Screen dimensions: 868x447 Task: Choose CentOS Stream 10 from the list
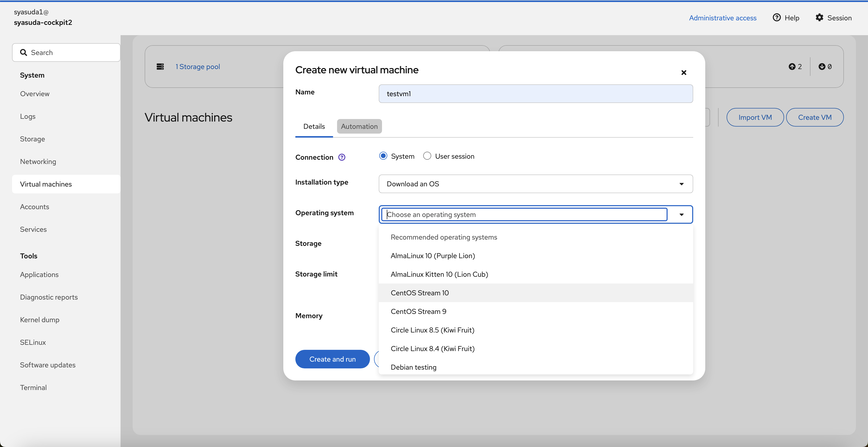[x=419, y=293]
